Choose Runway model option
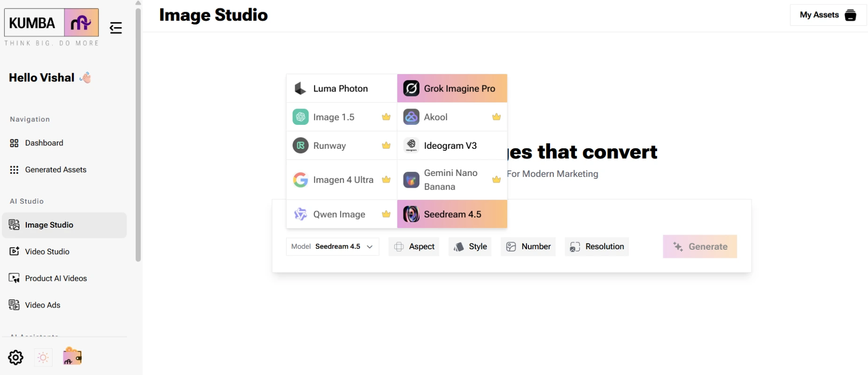This screenshot has width=868, height=375. coord(341,145)
